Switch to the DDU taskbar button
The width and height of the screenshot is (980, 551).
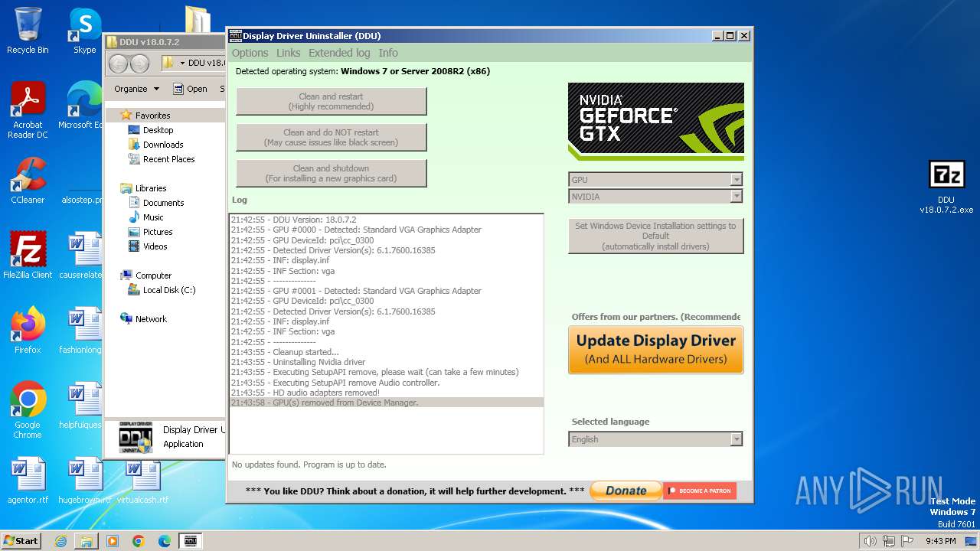click(x=191, y=541)
